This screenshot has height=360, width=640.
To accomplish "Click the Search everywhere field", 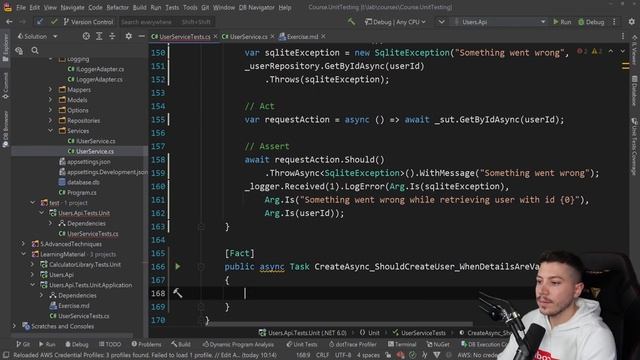I will tap(166, 22).
